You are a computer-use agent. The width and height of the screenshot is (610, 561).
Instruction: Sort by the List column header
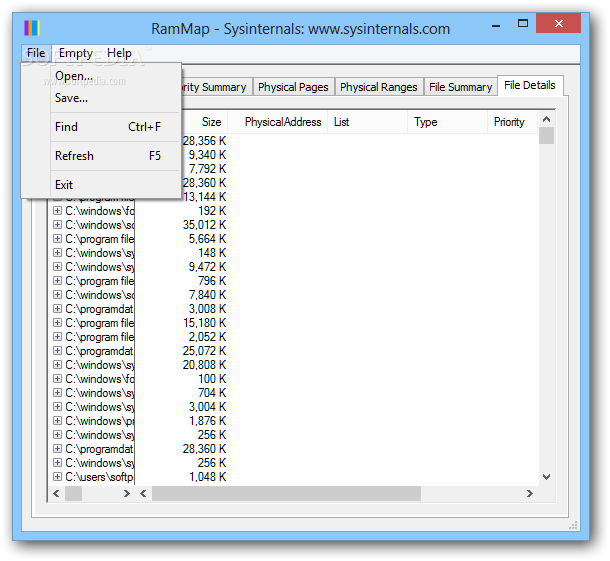[368, 122]
